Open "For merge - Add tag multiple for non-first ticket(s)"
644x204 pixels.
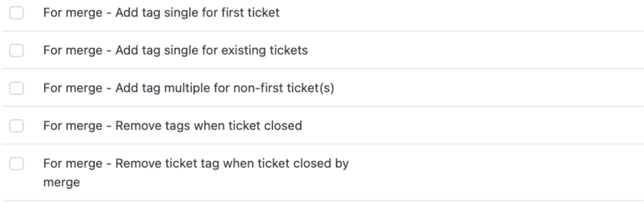pos(188,88)
